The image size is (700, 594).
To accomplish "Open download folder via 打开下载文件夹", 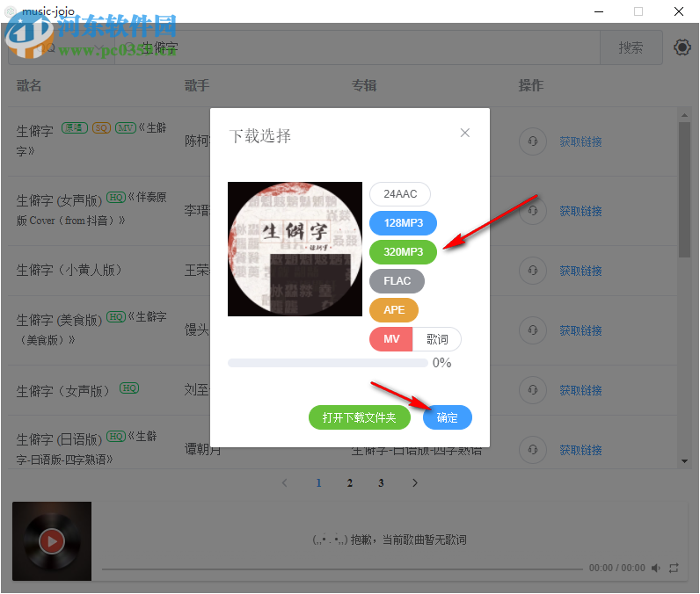I will click(360, 417).
